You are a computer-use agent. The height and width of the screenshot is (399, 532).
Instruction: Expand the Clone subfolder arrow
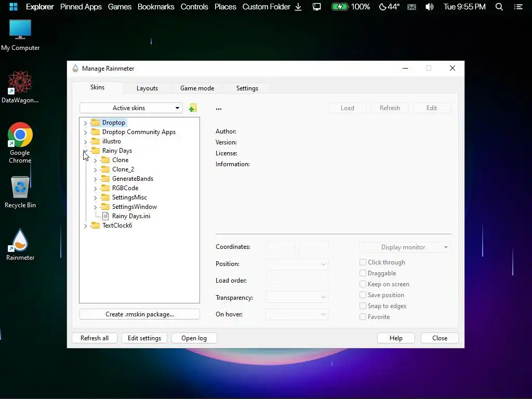click(x=96, y=160)
